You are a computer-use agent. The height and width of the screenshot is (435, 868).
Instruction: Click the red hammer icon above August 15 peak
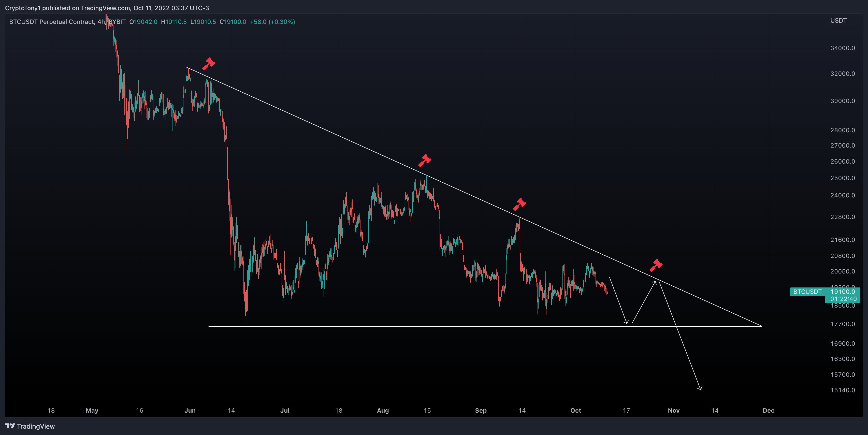coord(425,160)
